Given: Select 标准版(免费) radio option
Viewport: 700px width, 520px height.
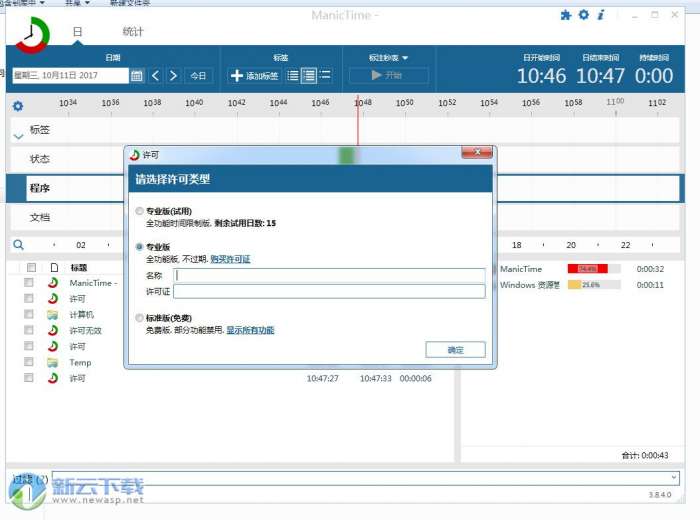Looking at the screenshot, I should pos(139,318).
